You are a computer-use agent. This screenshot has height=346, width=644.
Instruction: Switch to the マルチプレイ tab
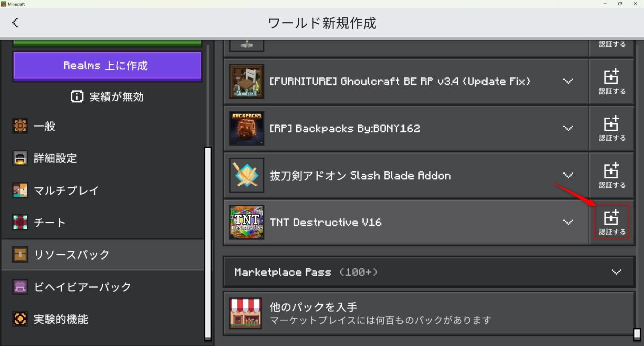point(102,191)
